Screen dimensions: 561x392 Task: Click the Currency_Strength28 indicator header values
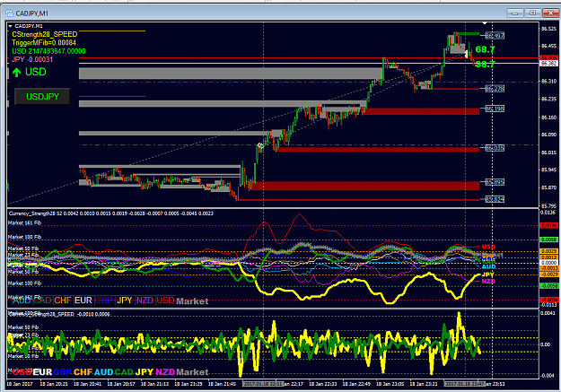tap(111, 213)
